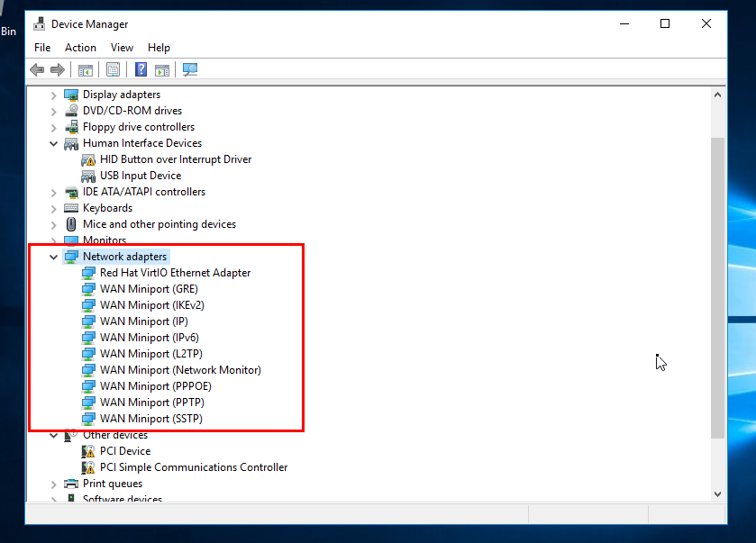This screenshot has height=543, width=756.
Task: Click the USB Input Device icon
Action: (x=88, y=176)
